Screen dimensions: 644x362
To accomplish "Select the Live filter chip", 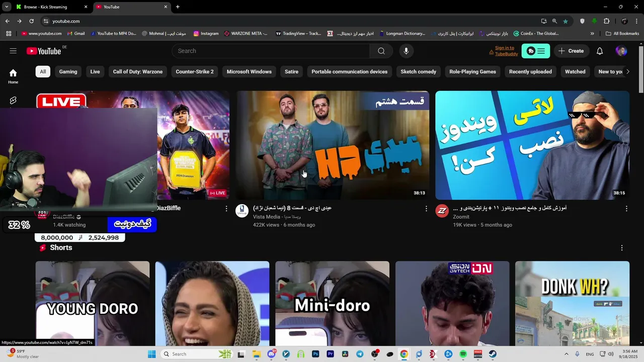I will coord(95,71).
